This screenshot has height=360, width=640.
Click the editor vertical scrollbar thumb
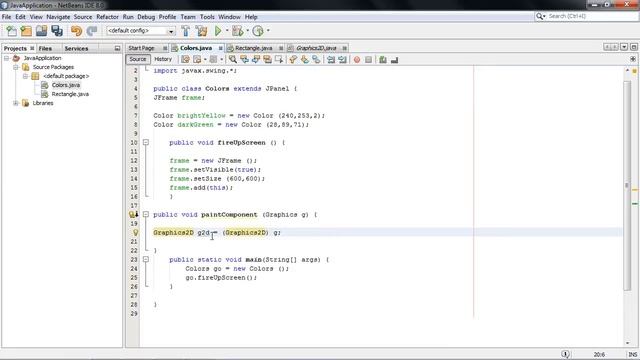pyautogui.click(x=627, y=186)
